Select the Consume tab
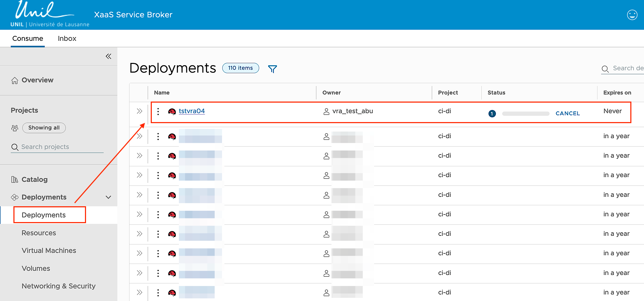Viewport: 644px width, 301px height. tap(28, 39)
